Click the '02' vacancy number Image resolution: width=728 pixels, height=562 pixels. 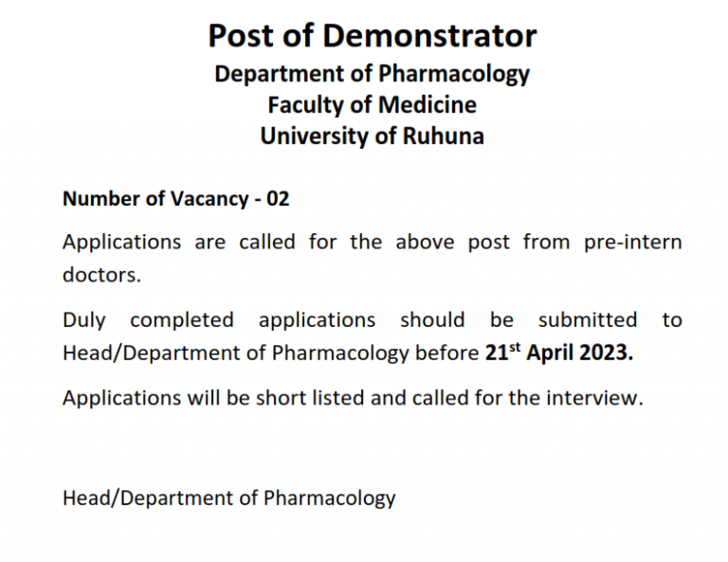tap(278, 199)
